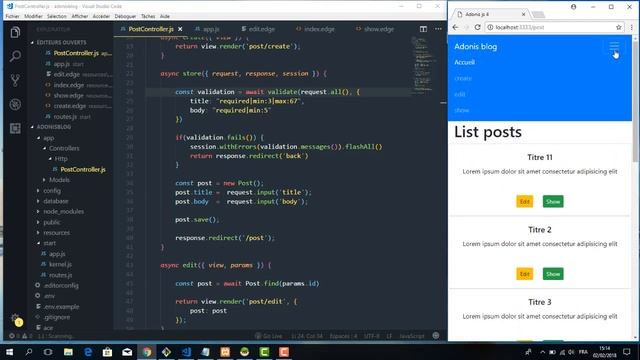
Task: Open the Chrome menu button
Action: pos(632,27)
